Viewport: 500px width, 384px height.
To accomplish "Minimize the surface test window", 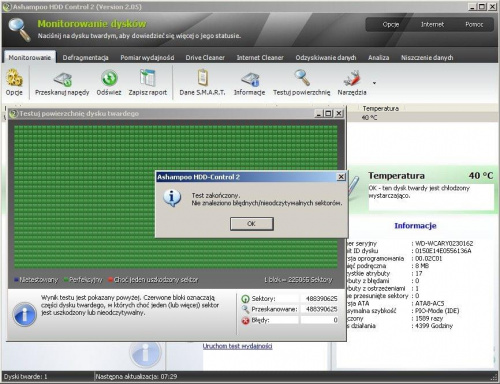I will pos(319,113).
